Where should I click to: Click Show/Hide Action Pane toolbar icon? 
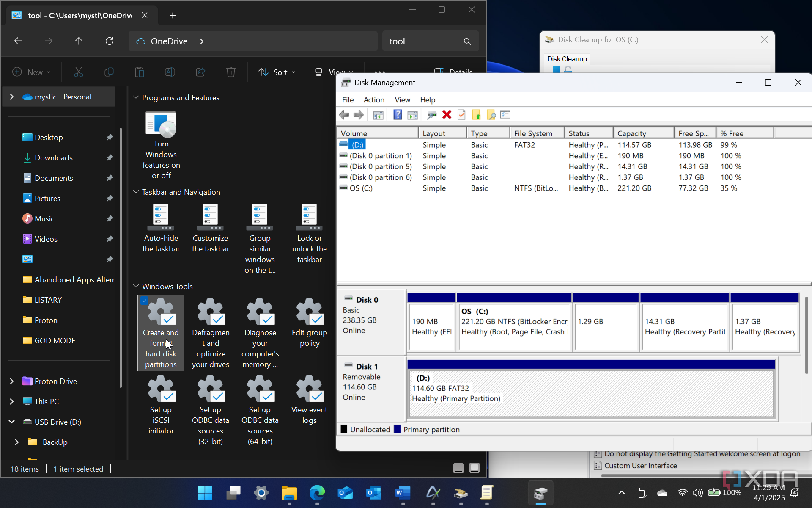coord(412,115)
